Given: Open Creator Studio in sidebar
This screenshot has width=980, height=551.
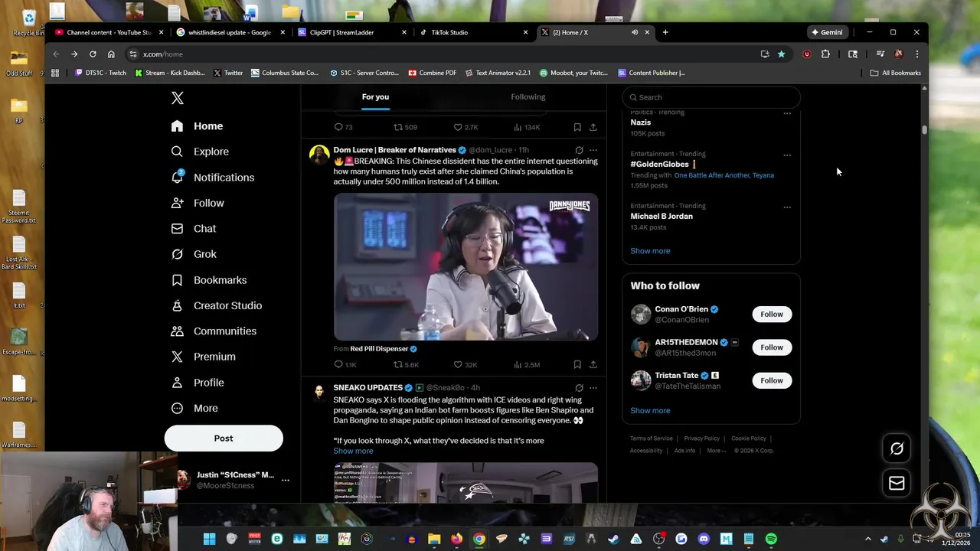Looking at the screenshot, I should (x=217, y=305).
